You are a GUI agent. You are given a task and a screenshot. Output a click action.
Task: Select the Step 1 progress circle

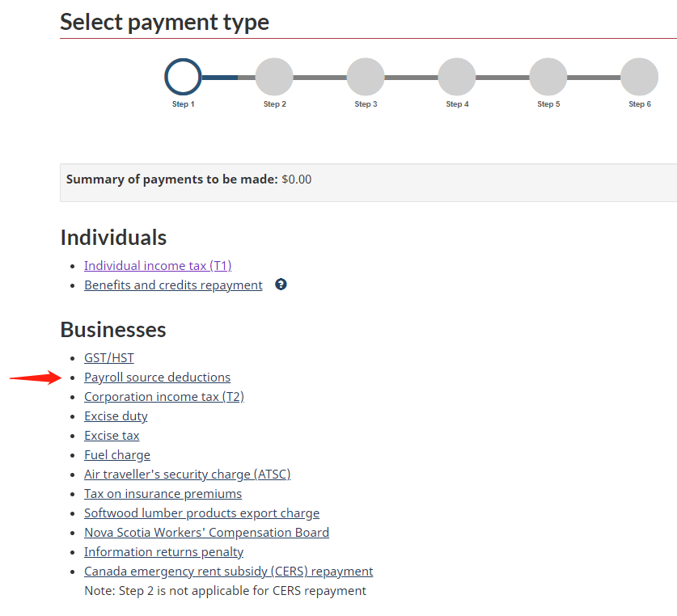coord(183,77)
